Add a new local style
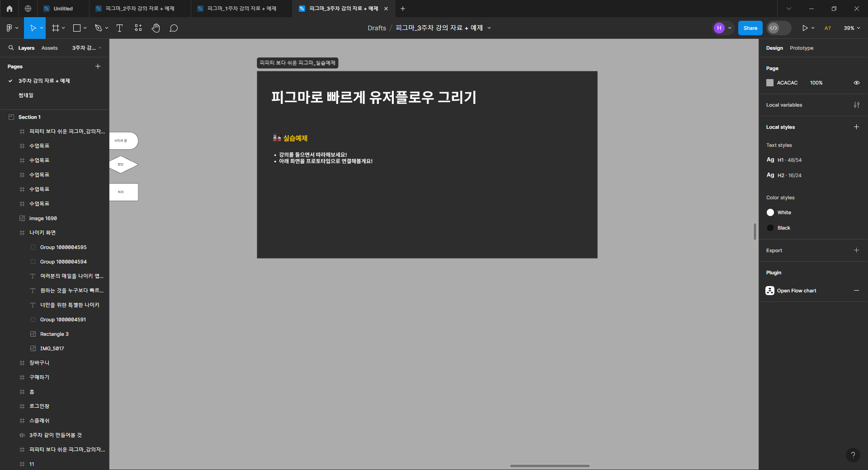 pos(856,127)
